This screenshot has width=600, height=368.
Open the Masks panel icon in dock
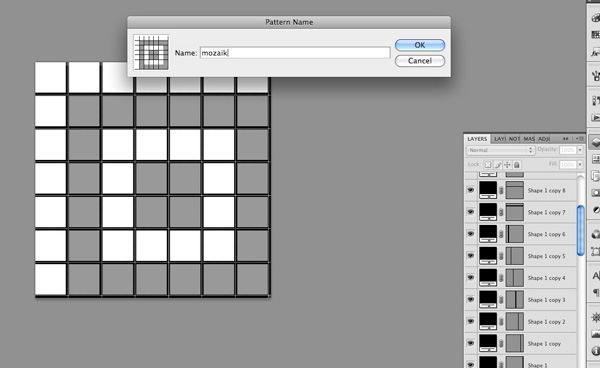(x=595, y=193)
